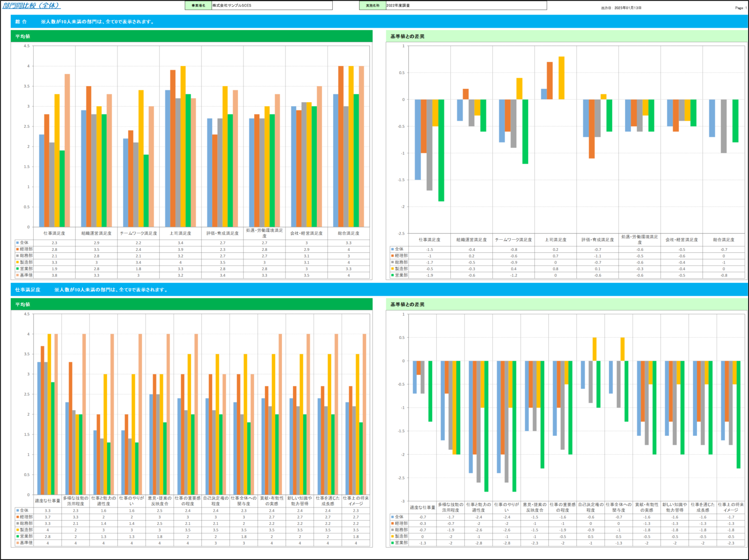Click gray 総務部 legend swatch in top-left chart

[x=17, y=256]
